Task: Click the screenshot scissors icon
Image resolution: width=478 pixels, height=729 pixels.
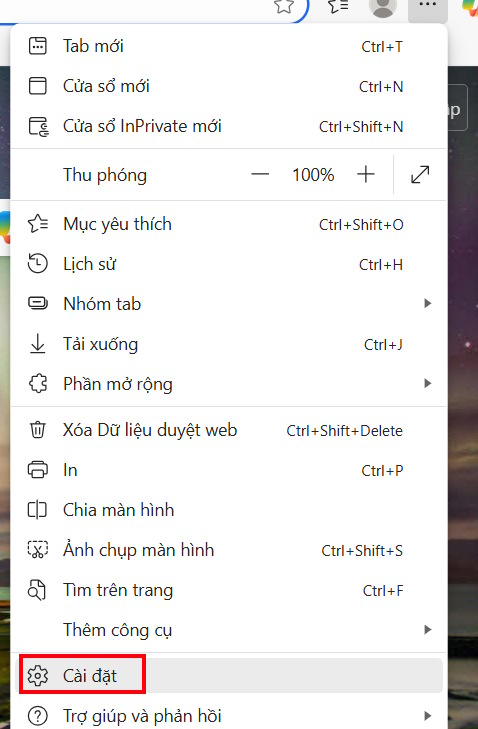Action: point(38,550)
